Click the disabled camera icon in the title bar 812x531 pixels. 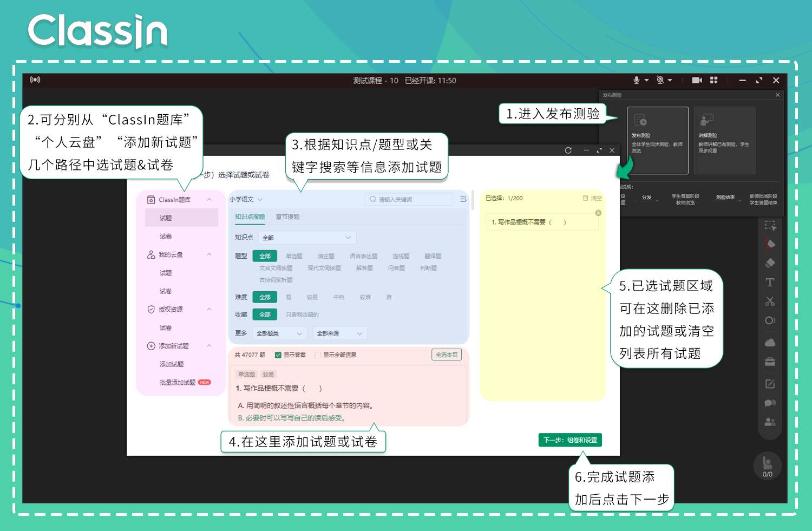point(660,80)
